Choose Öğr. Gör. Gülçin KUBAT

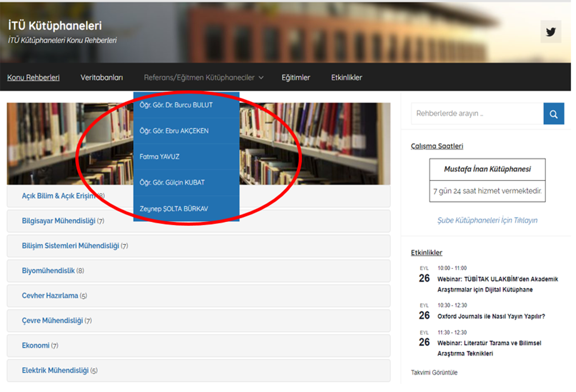(172, 182)
